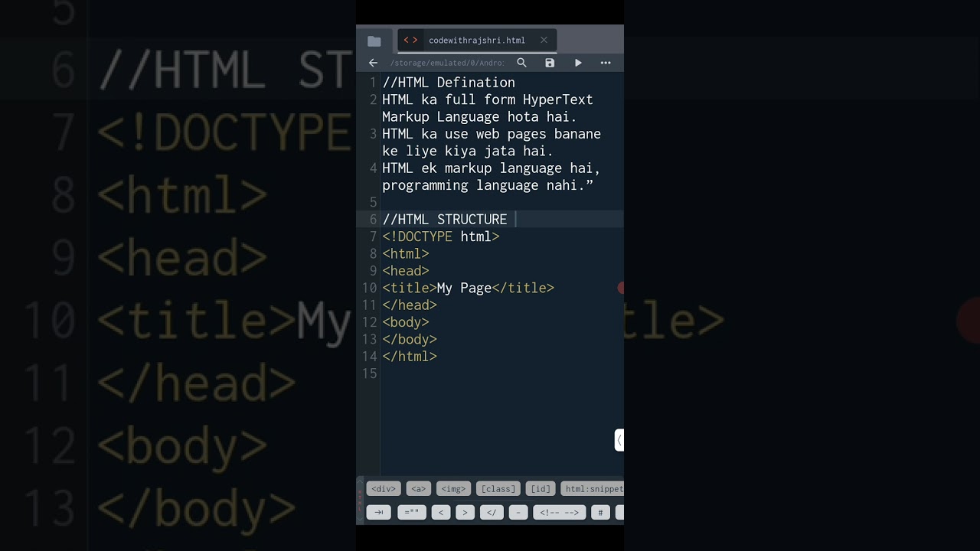The height and width of the screenshot is (551, 980).
Task: Save the file with the floppy icon
Action: [550, 63]
